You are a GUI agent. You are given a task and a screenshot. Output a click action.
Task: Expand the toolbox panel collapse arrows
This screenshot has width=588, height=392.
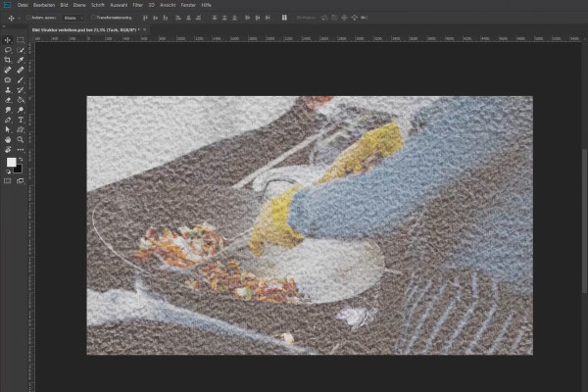4,26
